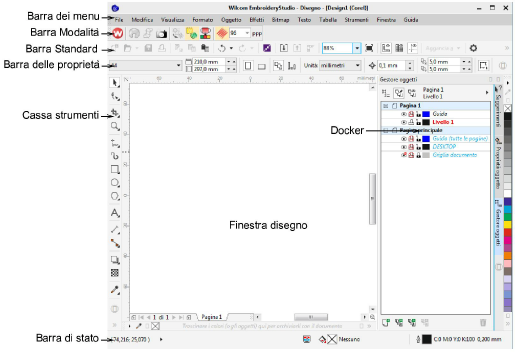Viewport: 518px width, 363px height.
Task: Toggle visibility eye of Guide layer on Pagina 1
Action: [x=404, y=114]
